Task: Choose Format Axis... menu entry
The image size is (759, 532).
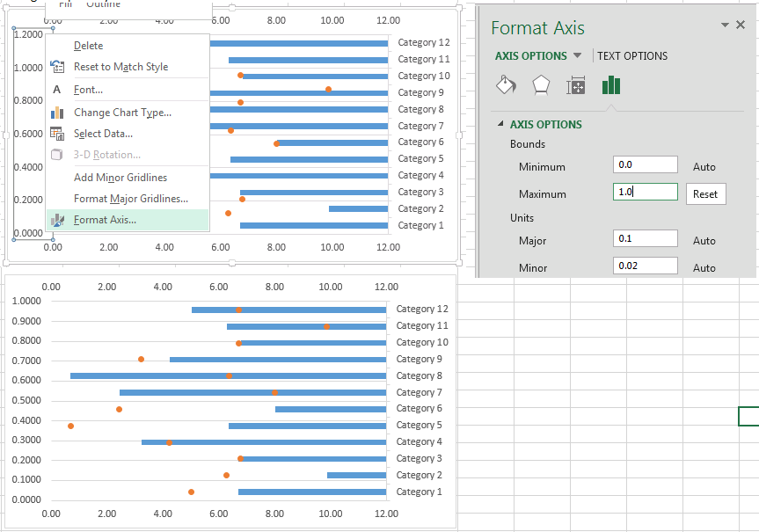Action: point(128,220)
